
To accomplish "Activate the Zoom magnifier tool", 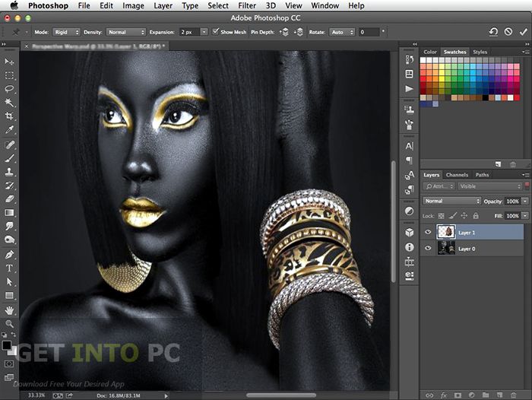I will tap(10, 324).
